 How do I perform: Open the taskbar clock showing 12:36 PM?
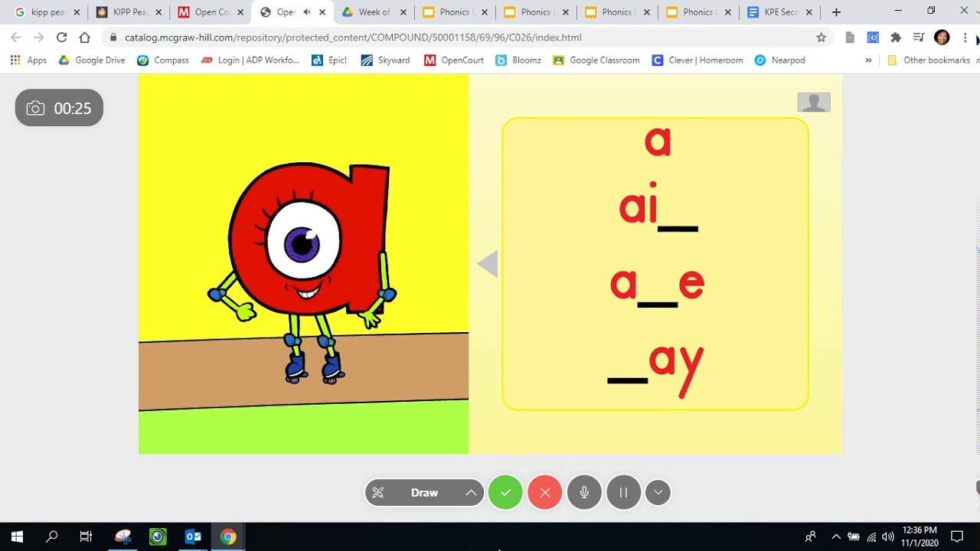[x=920, y=536]
